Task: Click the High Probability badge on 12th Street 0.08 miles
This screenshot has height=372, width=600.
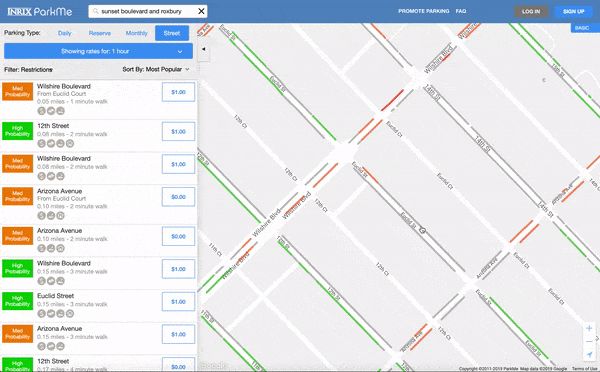Action: pyautogui.click(x=17, y=131)
